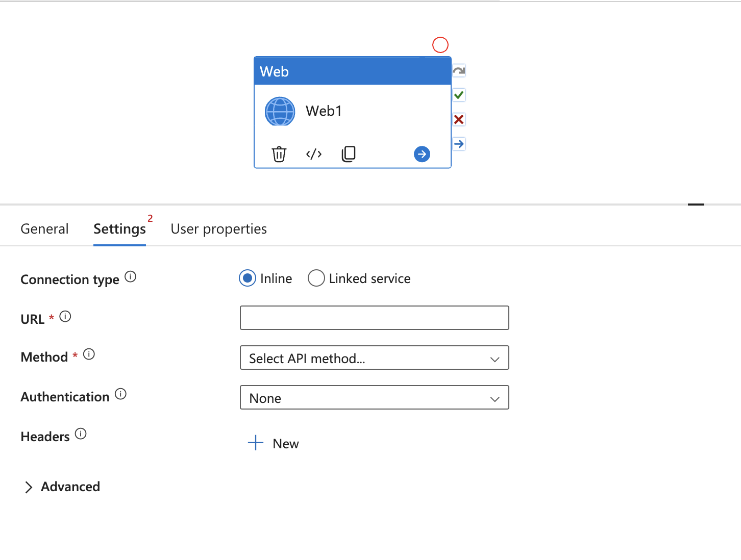741x560 pixels.
Task: Open the User properties tab
Action: [x=218, y=228]
